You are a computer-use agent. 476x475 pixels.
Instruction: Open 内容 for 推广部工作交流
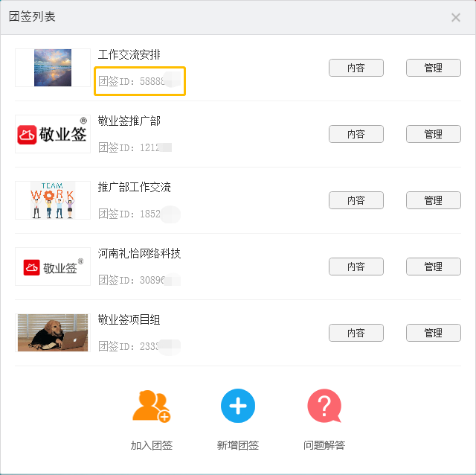click(356, 200)
